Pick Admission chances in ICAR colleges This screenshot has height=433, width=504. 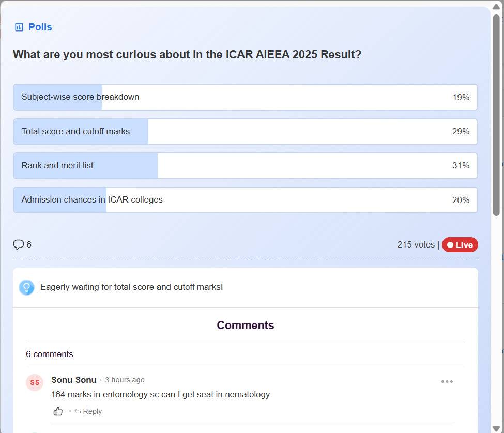[245, 200]
